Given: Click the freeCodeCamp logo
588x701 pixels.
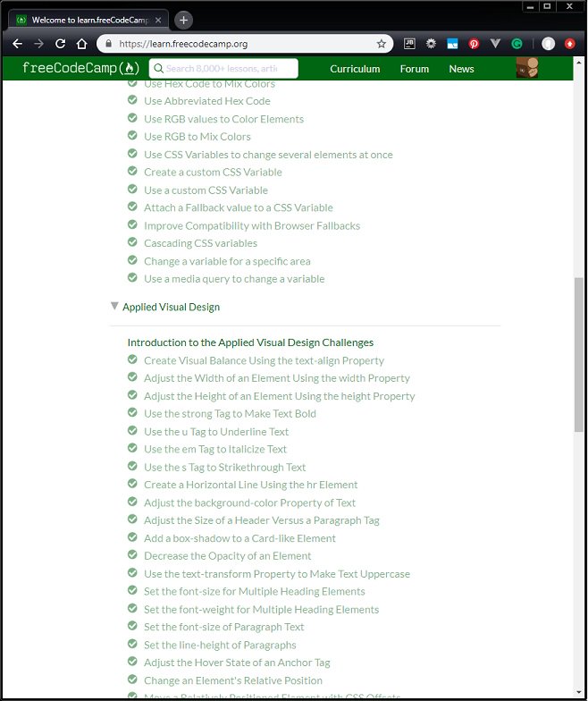Looking at the screenshot, I should coord(80,68).
